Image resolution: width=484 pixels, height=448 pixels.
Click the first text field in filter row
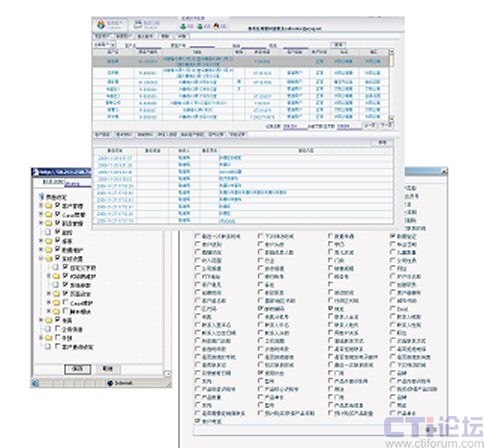tap(149, 45)
